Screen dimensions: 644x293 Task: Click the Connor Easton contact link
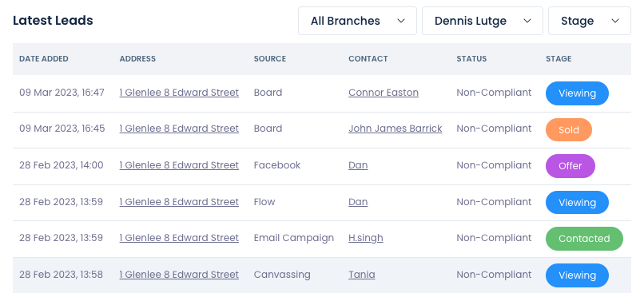click(384, 93)
